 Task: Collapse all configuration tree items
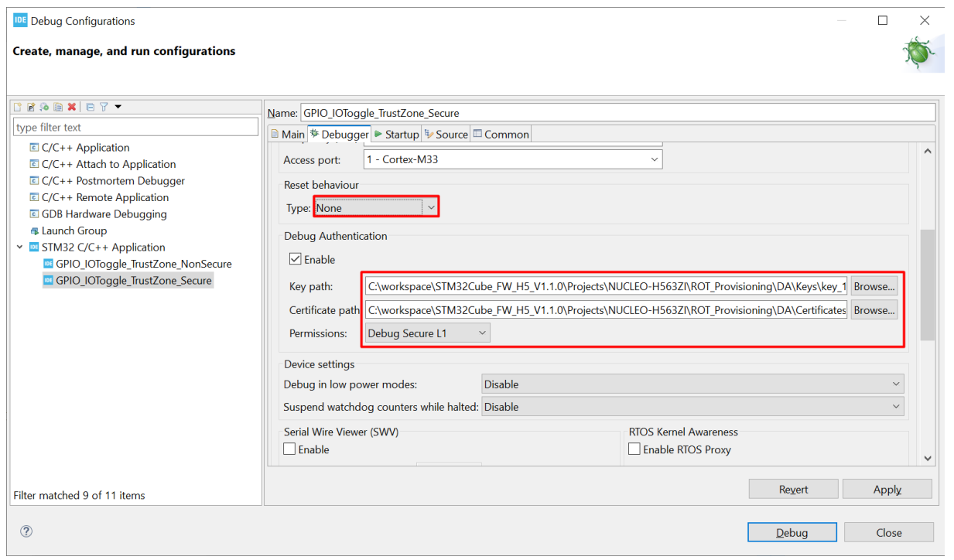point(91,107)
